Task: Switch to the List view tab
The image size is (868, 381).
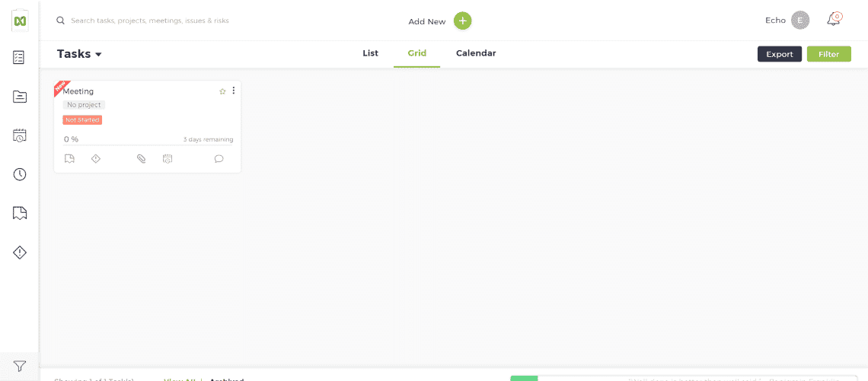Action: pyautogui.click(x=370, y=54)
